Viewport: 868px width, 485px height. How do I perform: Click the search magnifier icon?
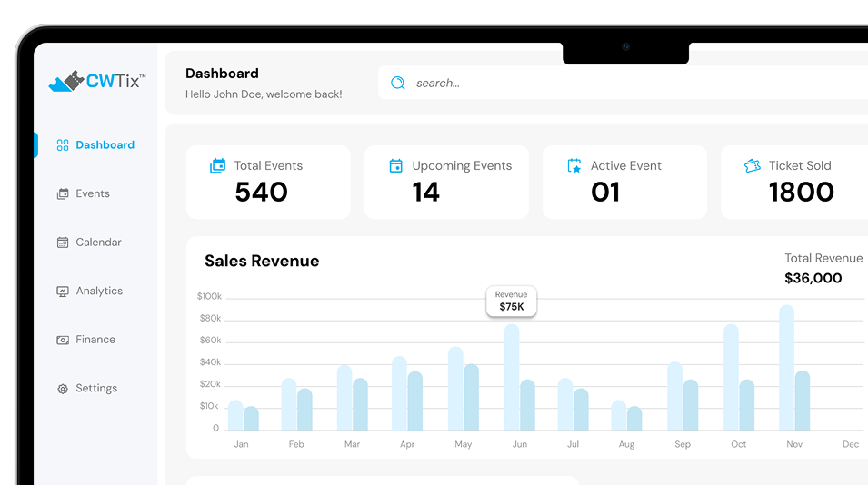point(397,83)
